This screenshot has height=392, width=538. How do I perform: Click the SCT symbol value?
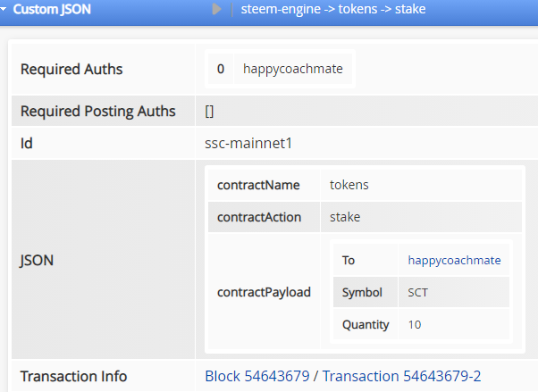coord(417,293)
